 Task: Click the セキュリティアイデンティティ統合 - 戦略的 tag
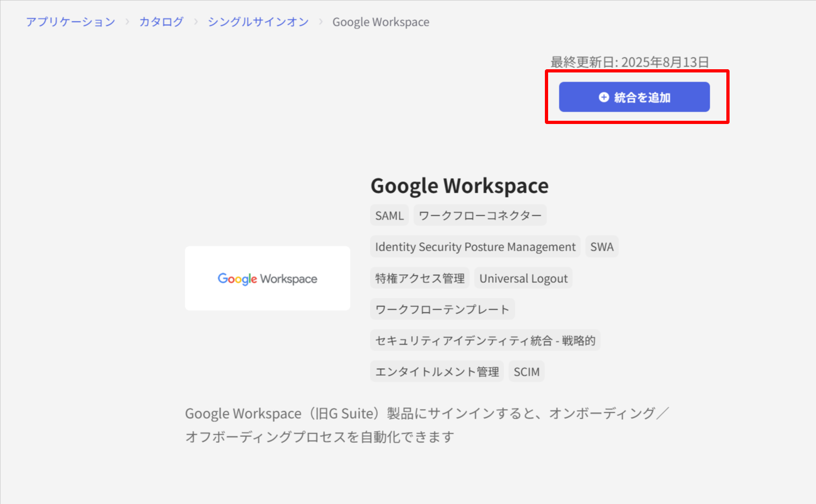click(485, 340)
